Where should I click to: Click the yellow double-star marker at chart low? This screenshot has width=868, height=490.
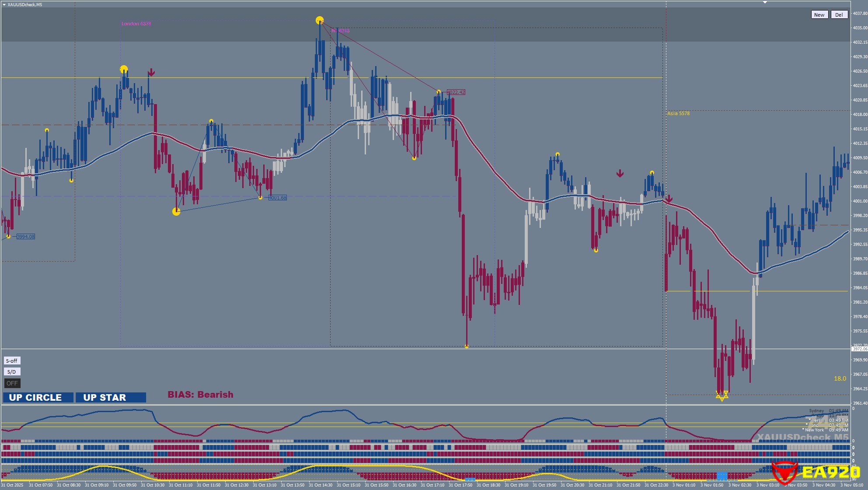coord(722,395)
